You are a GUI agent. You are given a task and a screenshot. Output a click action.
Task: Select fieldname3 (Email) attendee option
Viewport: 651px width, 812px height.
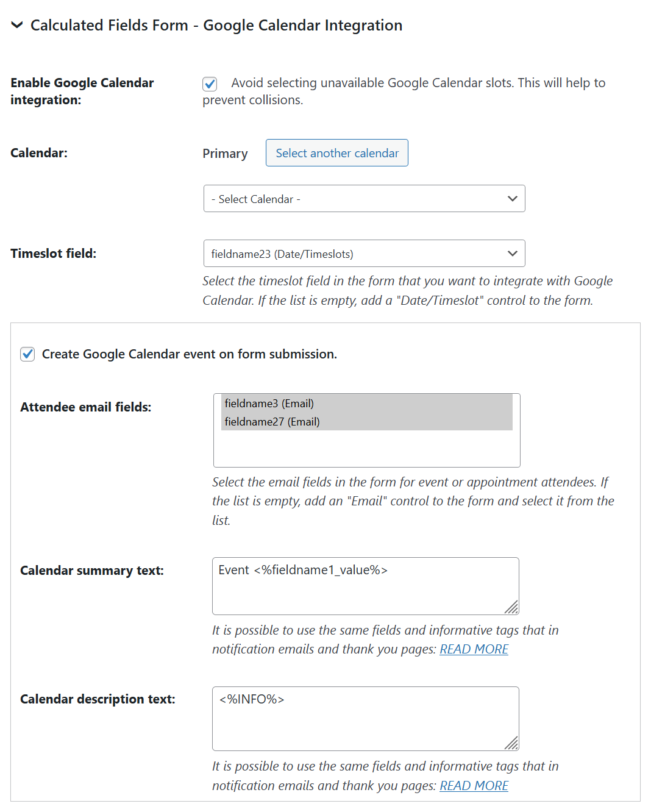pos(269,404)
